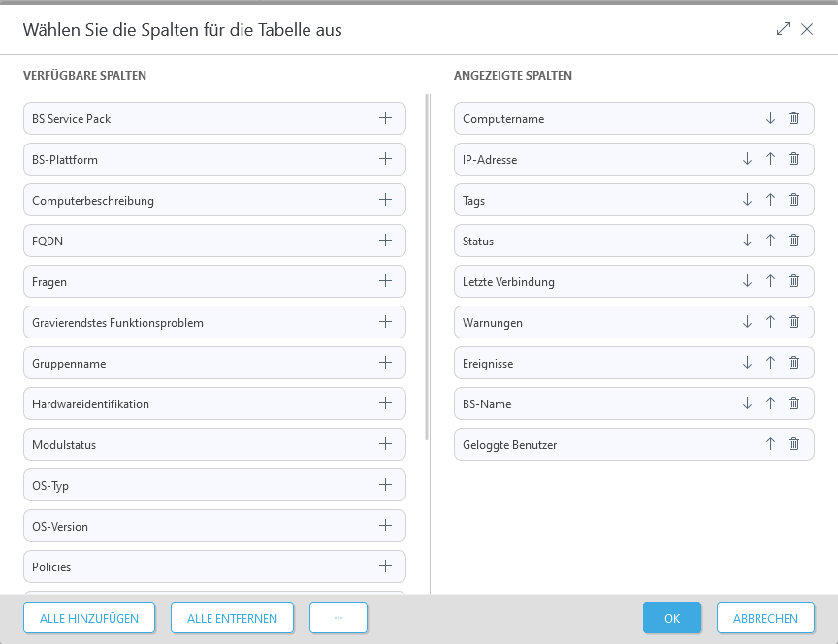838x644 pixels.
Task: Open the more options ellipsis button
Action: coord(338,619)
